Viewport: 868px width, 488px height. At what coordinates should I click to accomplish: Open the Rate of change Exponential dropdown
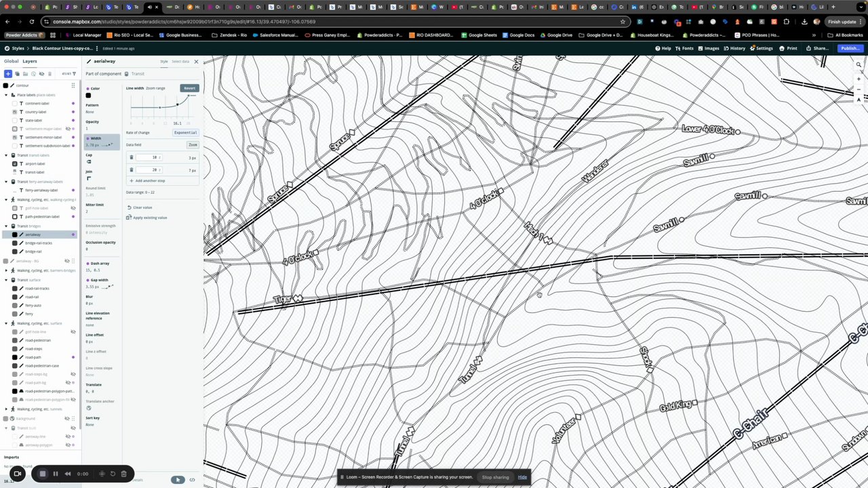click(185, 133)
